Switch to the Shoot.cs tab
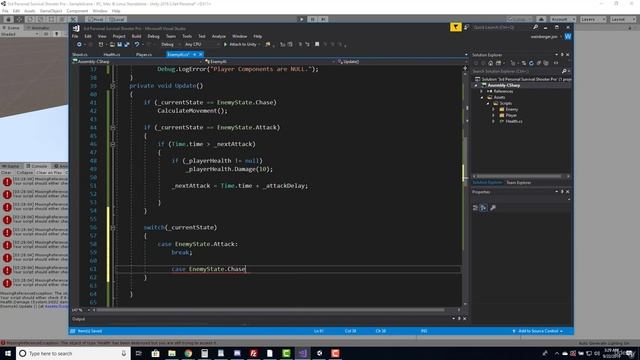Screen dimensions: 640x360 point(80,54)
